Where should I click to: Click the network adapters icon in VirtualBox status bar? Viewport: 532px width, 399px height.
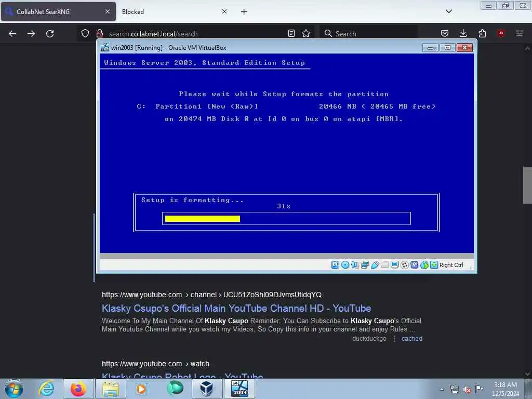(x=365, y=265)
